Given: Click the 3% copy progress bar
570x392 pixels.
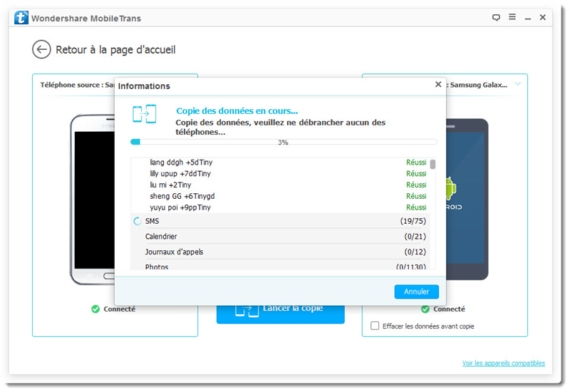Looking at the screenshot, I should [x=284, y=142].
